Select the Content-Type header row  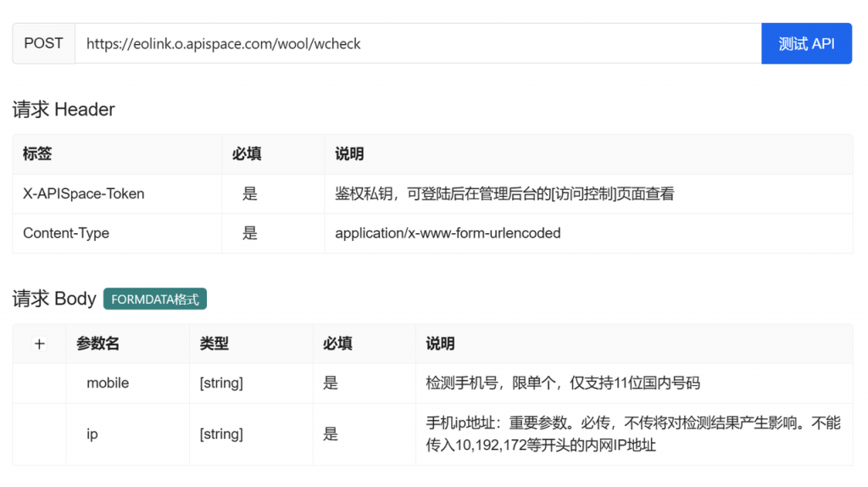[x=432, y=233]
